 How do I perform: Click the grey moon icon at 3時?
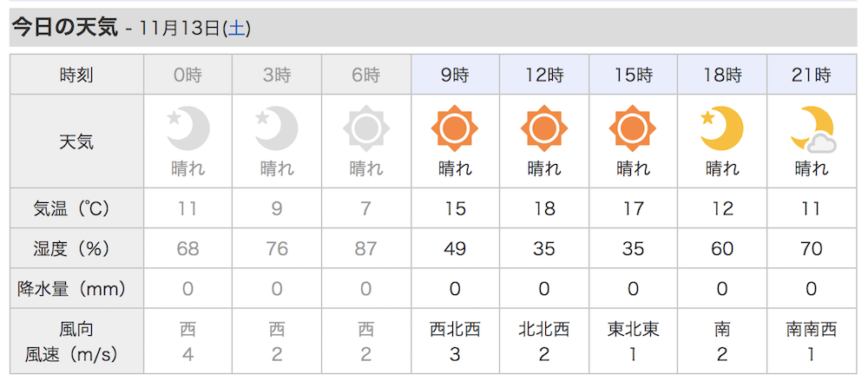coord(277,128)
